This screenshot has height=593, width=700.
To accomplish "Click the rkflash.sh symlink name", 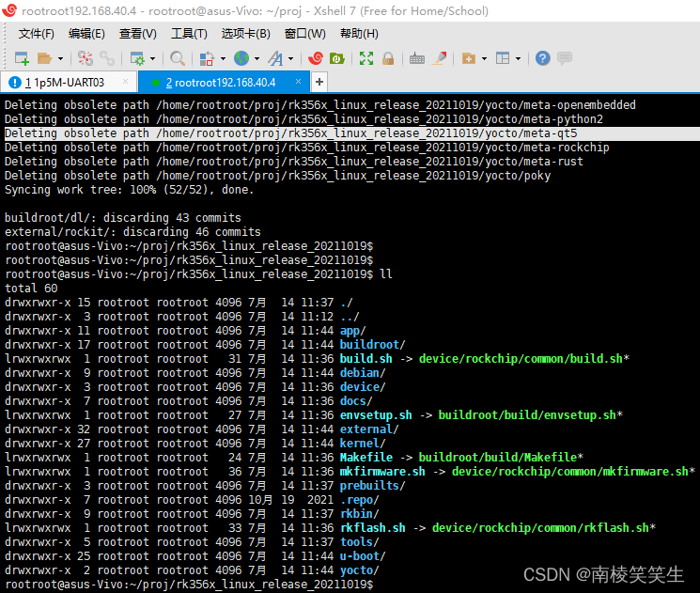I will [x=373, y=528].
